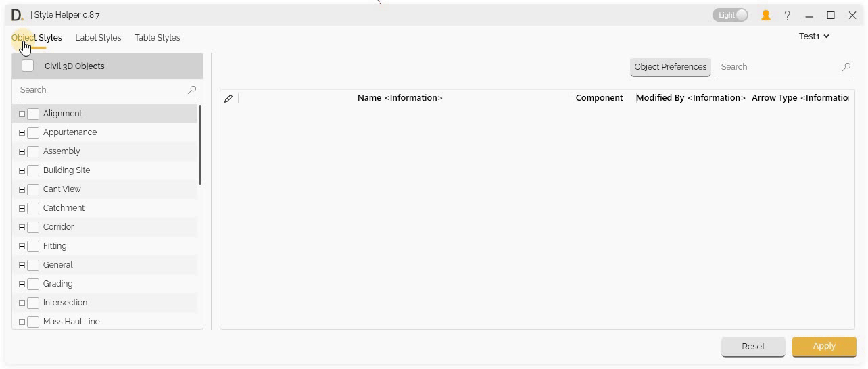Check the Appurtenance checkbox
Image resolution: width=868 pixels, height=369 pixels.
33,132
